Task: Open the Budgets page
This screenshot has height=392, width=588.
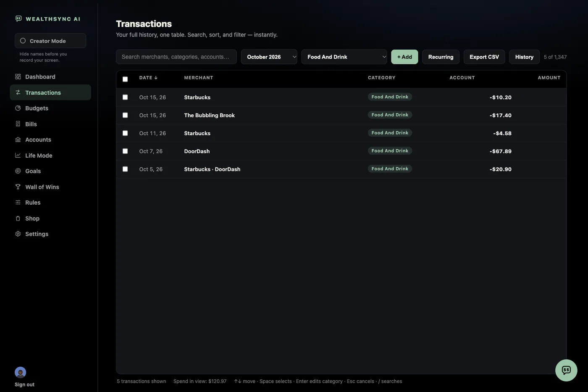Action: [50, 108]
